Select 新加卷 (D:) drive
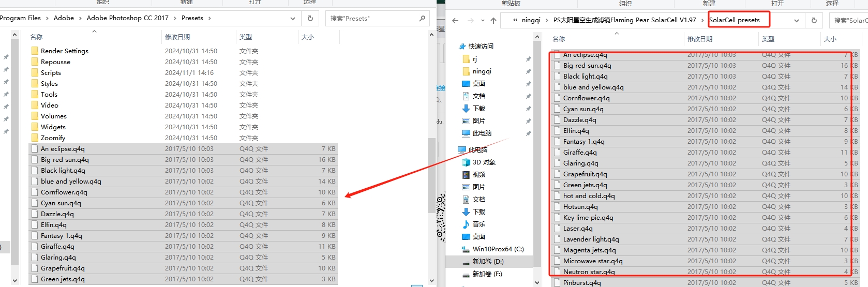The width and height of the screenshot is (868, 287). [488, 261]
